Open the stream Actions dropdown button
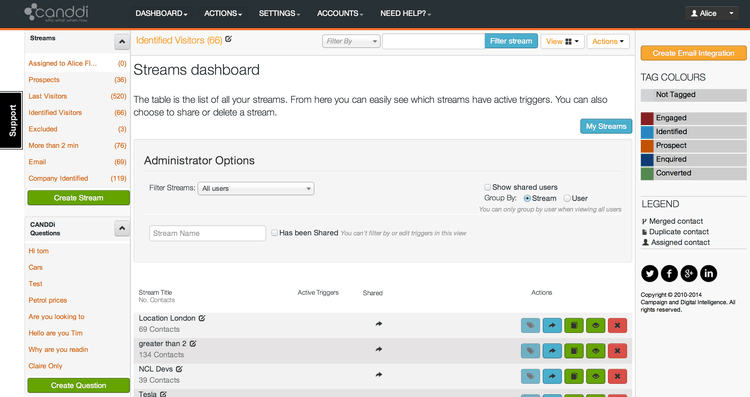Screen dimensions: 750x397 [x=608, y=41]
